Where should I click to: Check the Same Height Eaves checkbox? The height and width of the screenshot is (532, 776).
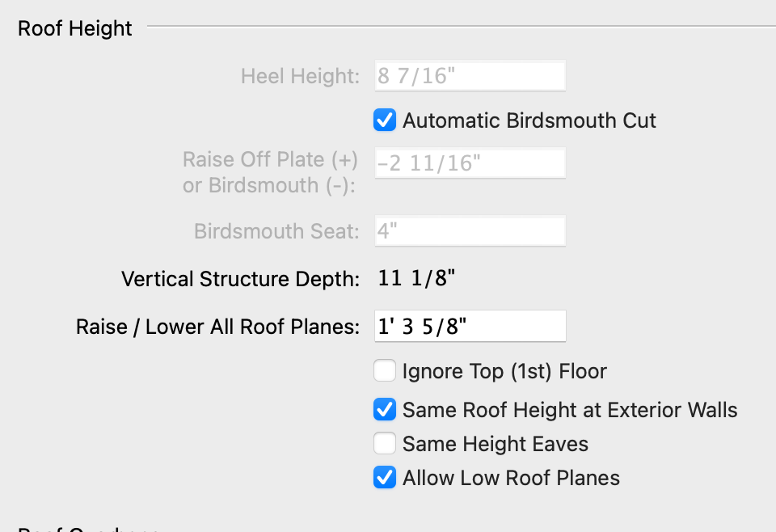(385, 444)
